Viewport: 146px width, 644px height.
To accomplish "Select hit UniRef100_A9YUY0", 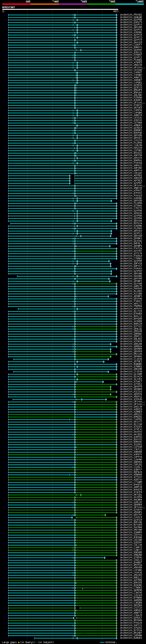I will [131, 309].
